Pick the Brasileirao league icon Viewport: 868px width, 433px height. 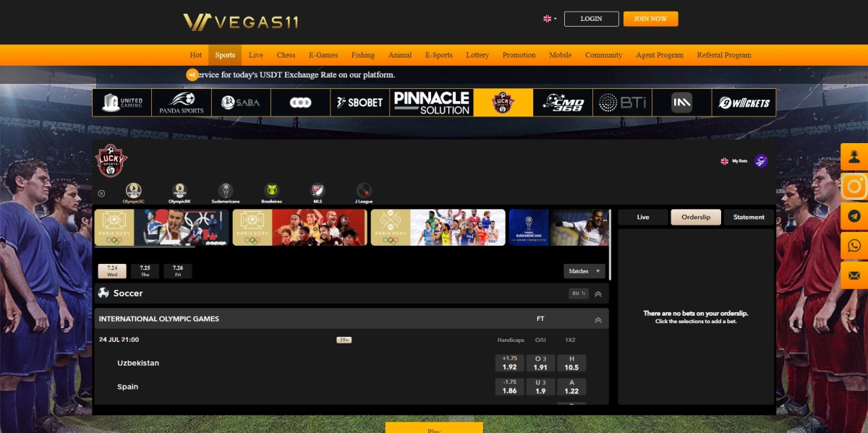pyautogui.click(x=272, y=193)
